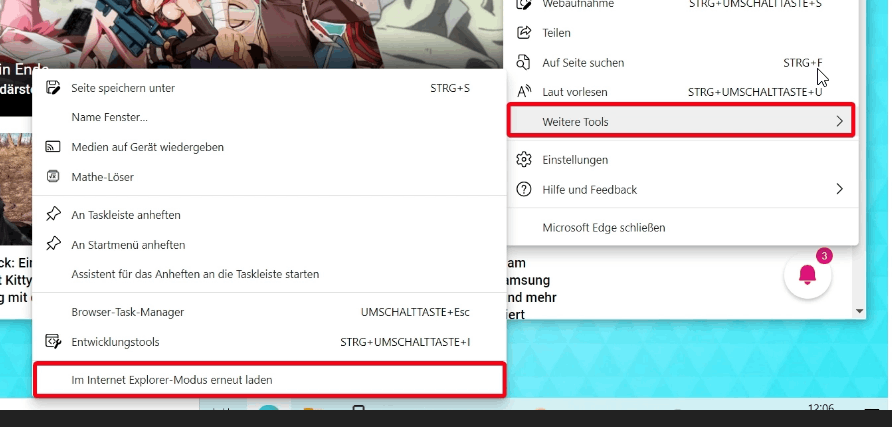Choose Seite speichern unter

pyautogui.click(x=270, y=88)
